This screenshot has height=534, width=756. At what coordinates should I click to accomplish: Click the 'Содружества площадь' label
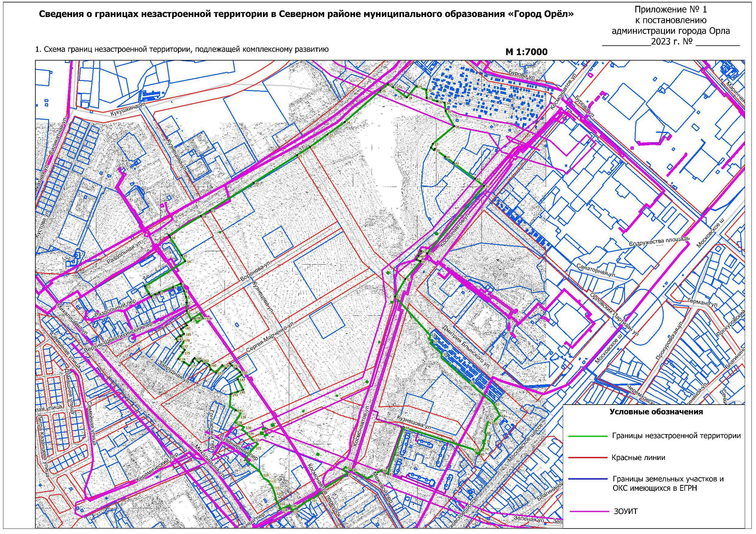(x=659, y=241)
